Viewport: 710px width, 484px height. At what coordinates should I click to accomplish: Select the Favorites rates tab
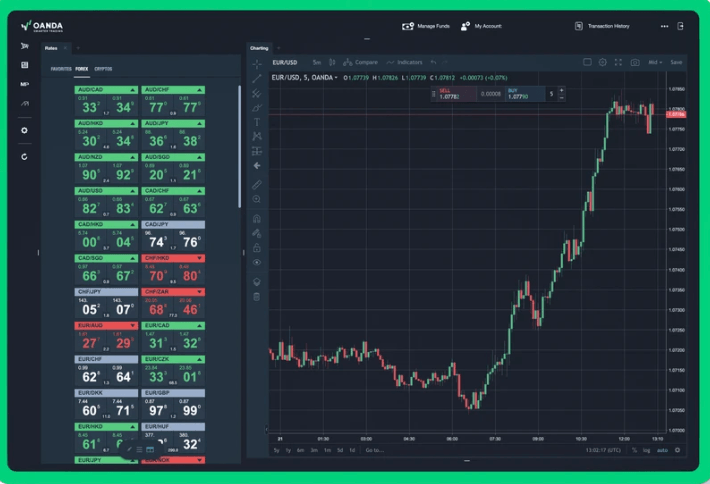pyautogui.click(x=61, y=69)
